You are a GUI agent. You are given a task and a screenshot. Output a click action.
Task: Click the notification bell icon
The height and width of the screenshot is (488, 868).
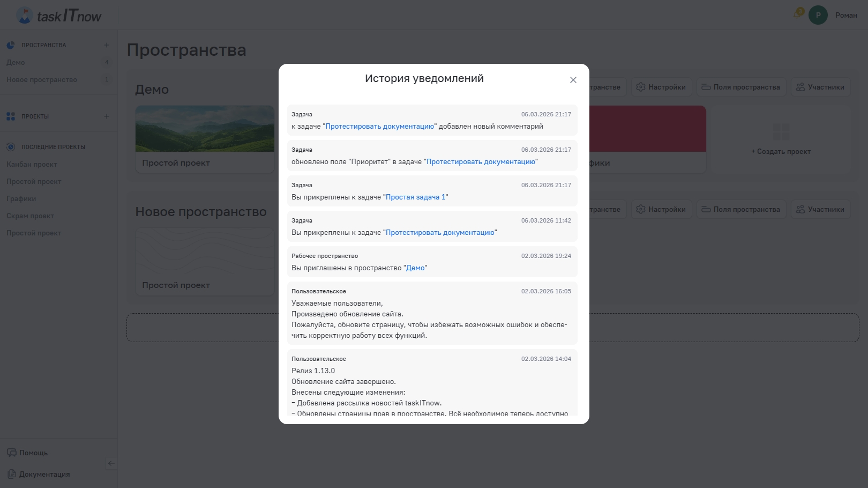(798, 14)
